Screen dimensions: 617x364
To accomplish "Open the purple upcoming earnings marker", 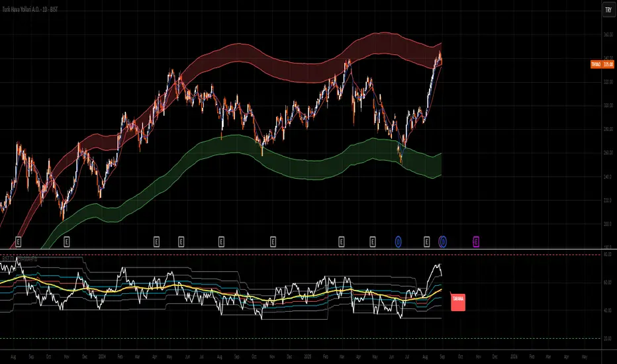I will tap(476, 242).
